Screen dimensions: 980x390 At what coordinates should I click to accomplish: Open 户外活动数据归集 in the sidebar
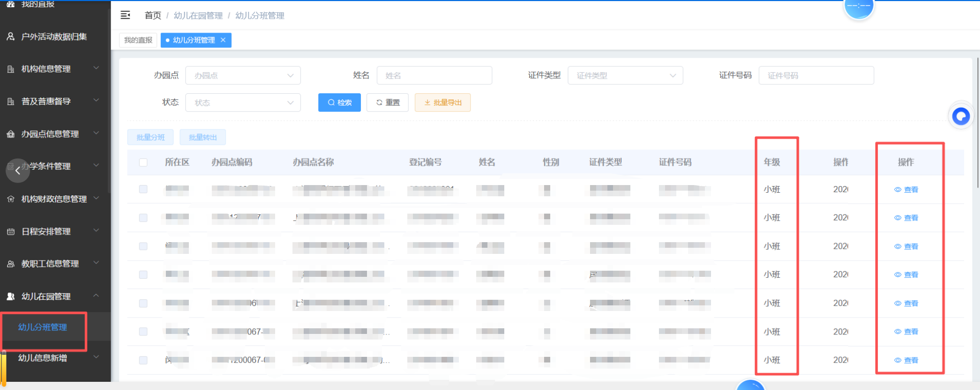(55, 37)
